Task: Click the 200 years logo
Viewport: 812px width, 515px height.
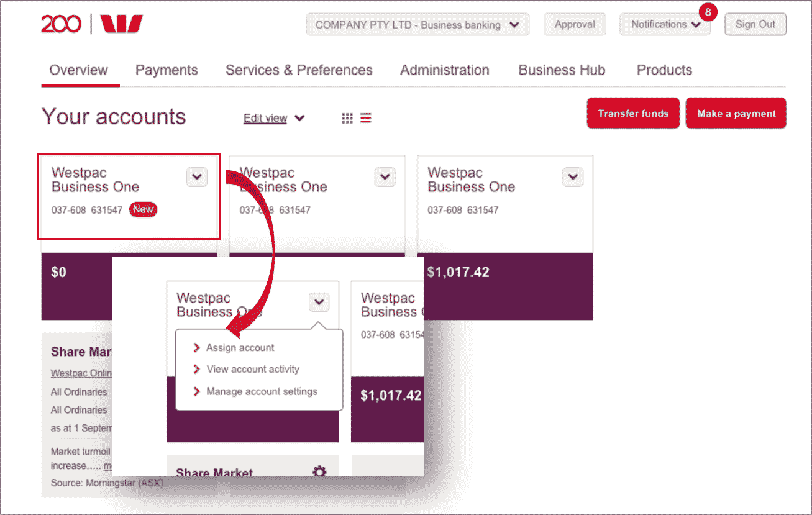Action: [61, 24]
